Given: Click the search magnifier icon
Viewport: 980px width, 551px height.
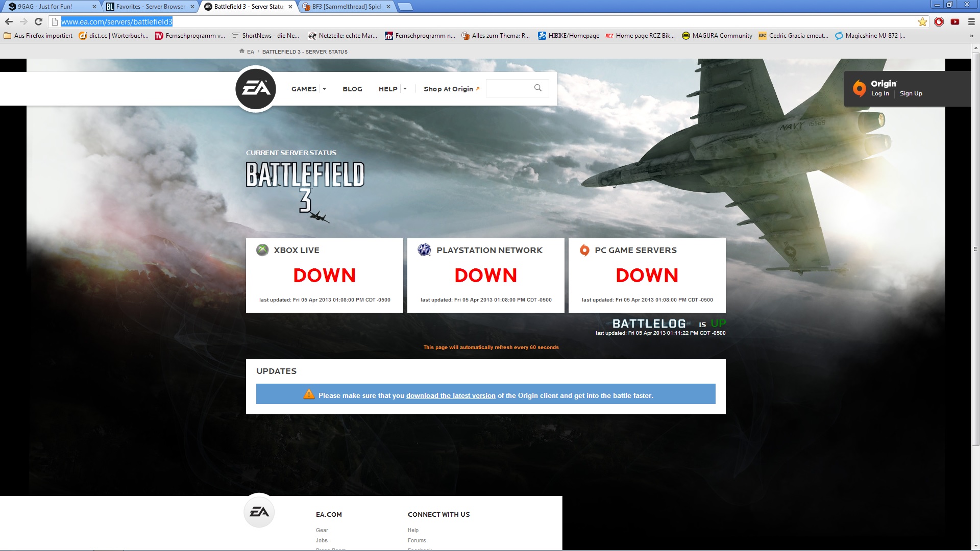Looking at the screenshot, I should pyautogui.click(x=537, y=88).
